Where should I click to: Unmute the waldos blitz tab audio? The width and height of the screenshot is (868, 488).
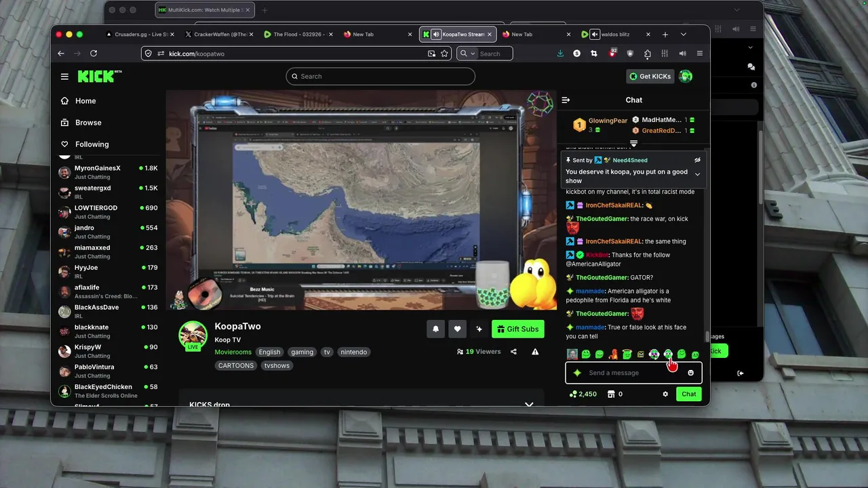click(595, 35)
